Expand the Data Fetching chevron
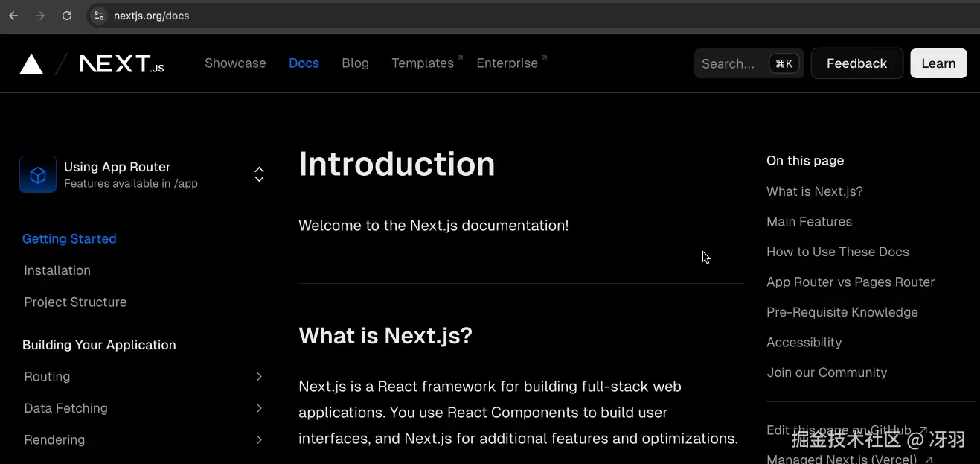This screenshot has height=464, width=980. tap(259, 408)
